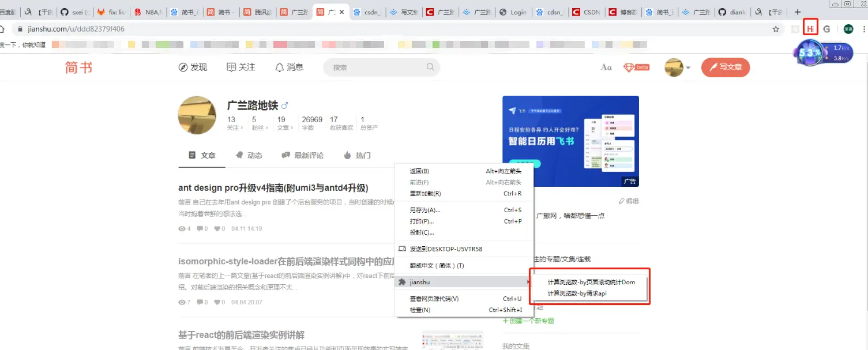Open the 发现 discover page

(x=193, y=67)
